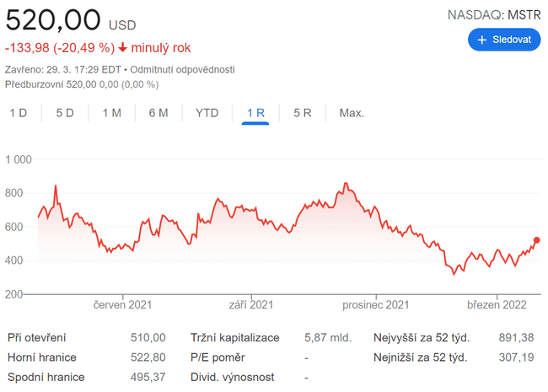
Task: Click the NASDAQ: MSTR ticker label
Action: point(493,14)
